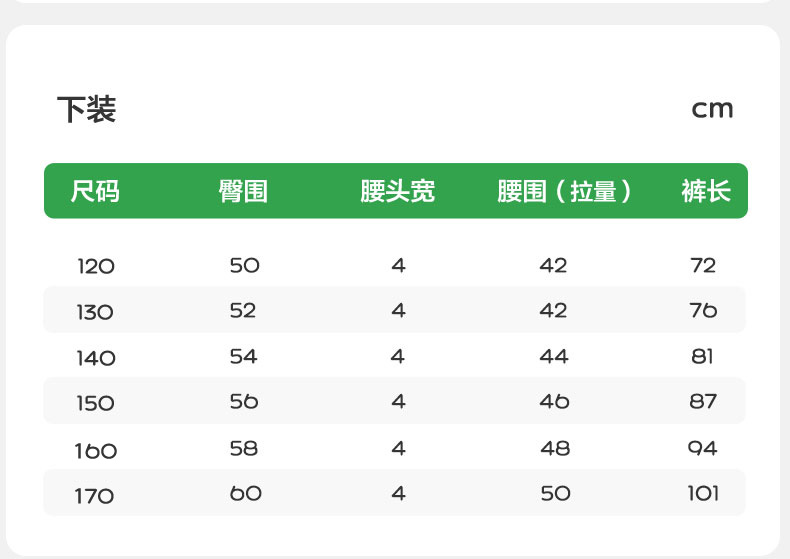The image size is (790, 559).
Task: Select the 裤长 column header
Action: [x=706, y=191]
